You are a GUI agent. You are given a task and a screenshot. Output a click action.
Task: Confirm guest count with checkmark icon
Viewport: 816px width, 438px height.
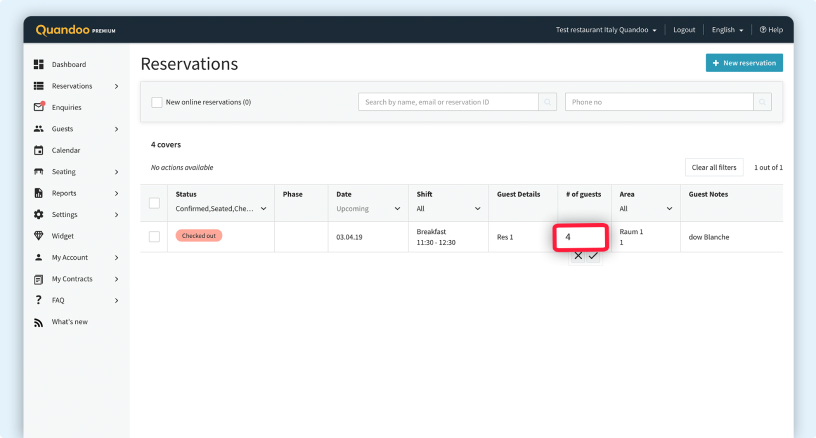tap(593, 256)
